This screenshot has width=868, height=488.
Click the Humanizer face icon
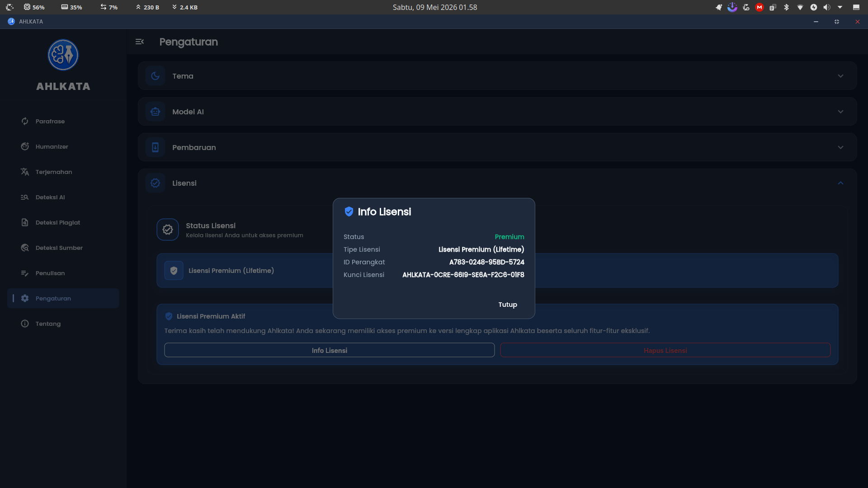pyautogui.click(x=25, y=146)
